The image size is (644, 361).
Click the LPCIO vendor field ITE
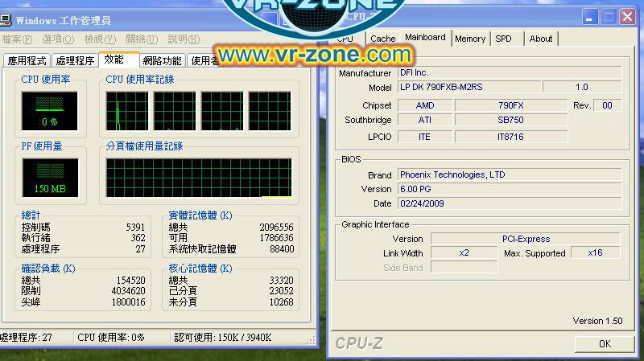425,137
